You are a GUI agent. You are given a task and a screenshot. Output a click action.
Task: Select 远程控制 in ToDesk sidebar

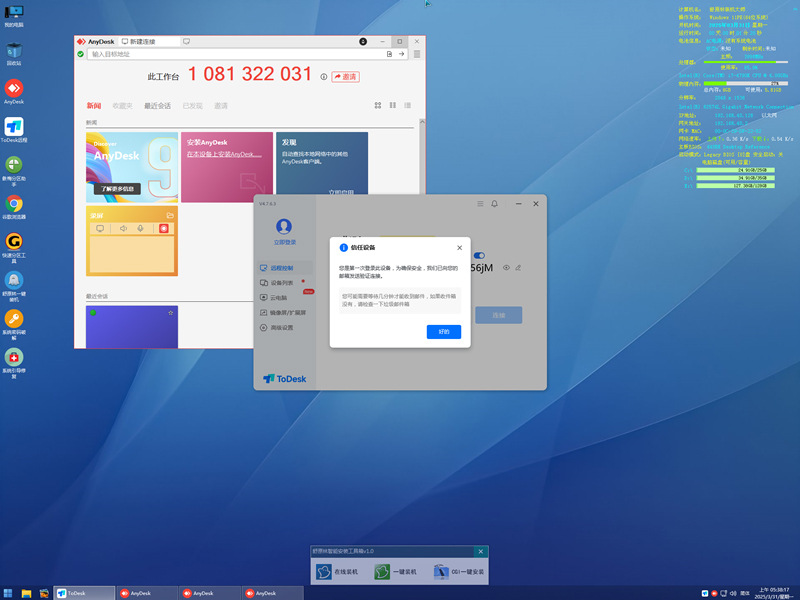click(286, 268)
